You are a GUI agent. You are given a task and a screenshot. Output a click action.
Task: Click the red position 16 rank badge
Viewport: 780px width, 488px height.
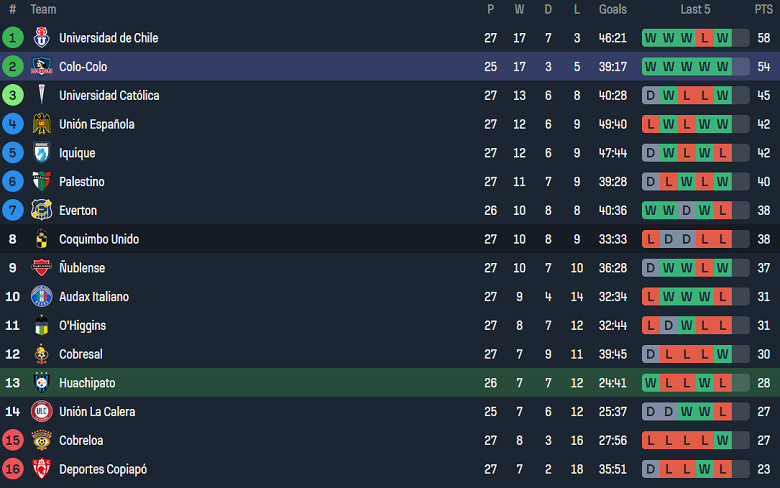coord(13,469)
